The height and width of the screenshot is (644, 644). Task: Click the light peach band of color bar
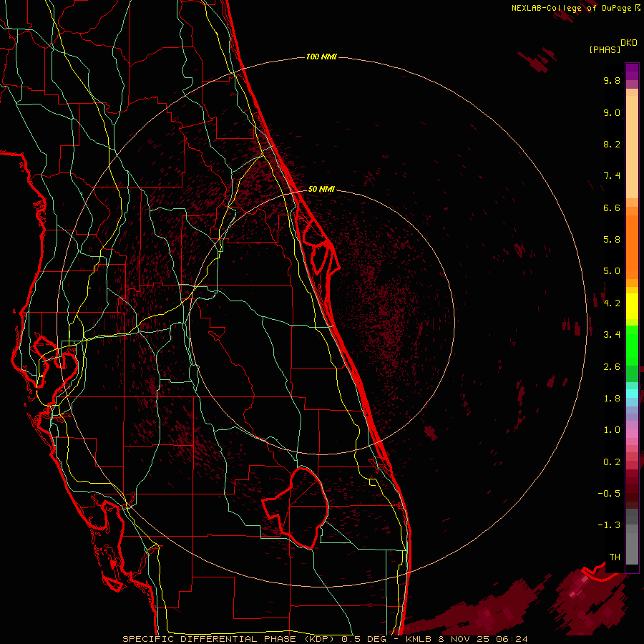click(632, 147)
